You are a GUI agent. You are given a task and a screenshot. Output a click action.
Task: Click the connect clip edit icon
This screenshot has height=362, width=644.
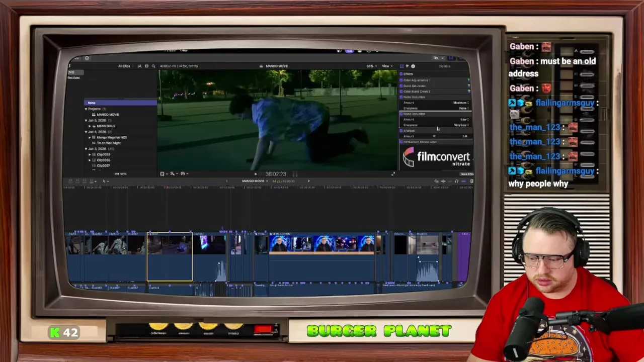pyautogui.click(x=71, y=181)
